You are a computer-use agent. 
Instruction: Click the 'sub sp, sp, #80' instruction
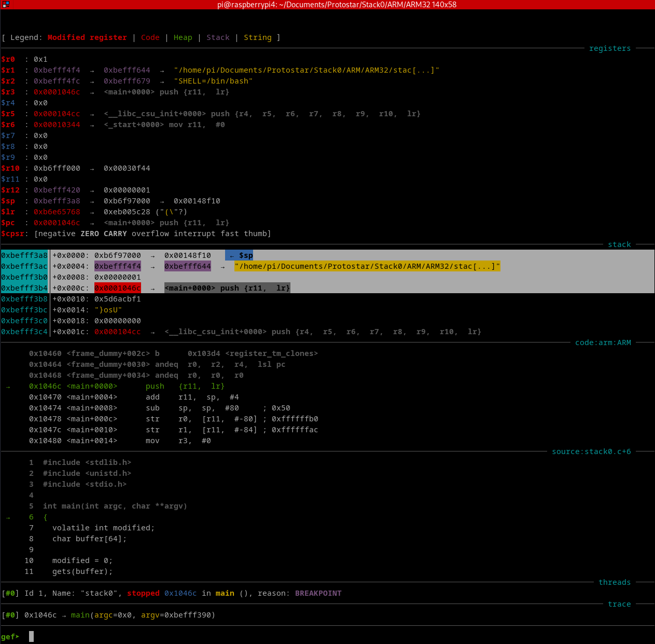coord(192,408)
